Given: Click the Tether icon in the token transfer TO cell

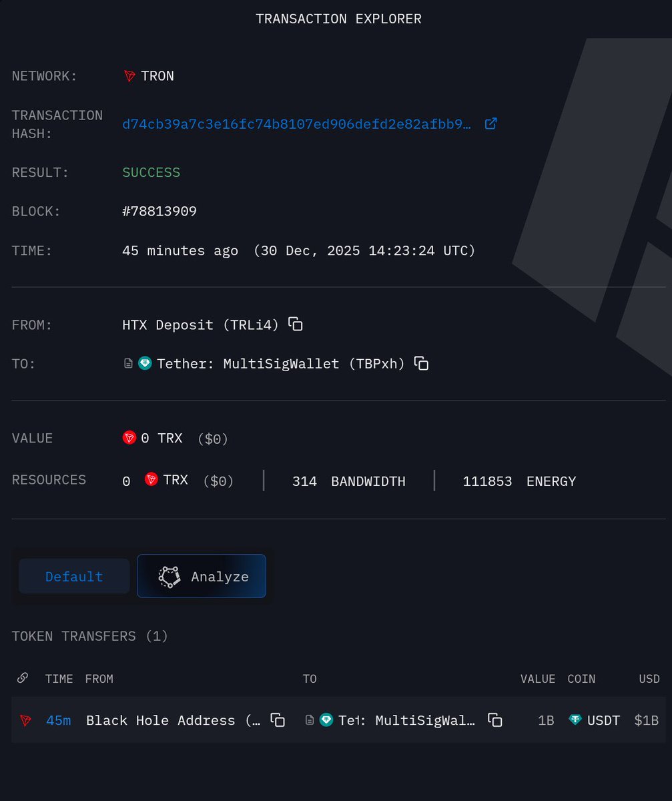Looking at the screenshot, I should (x=326, y=720).
